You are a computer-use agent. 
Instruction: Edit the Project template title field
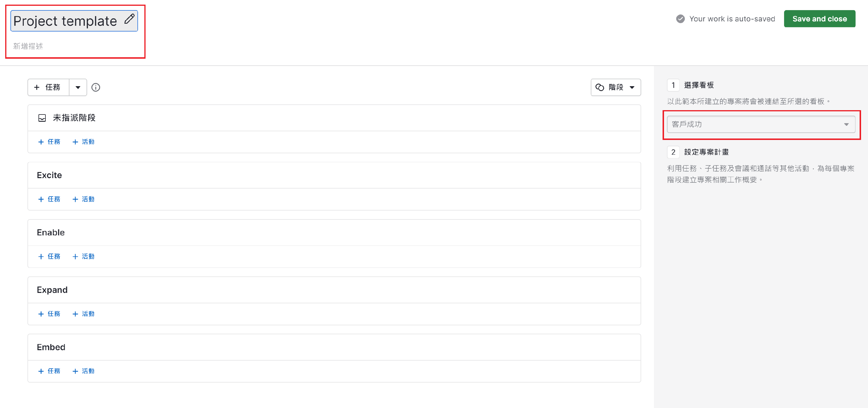(65, 21)
